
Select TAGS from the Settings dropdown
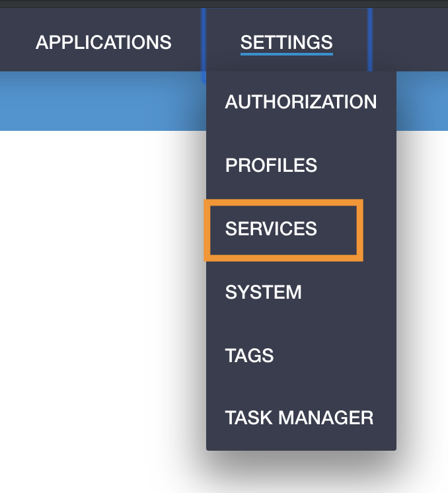pos(249,356)
